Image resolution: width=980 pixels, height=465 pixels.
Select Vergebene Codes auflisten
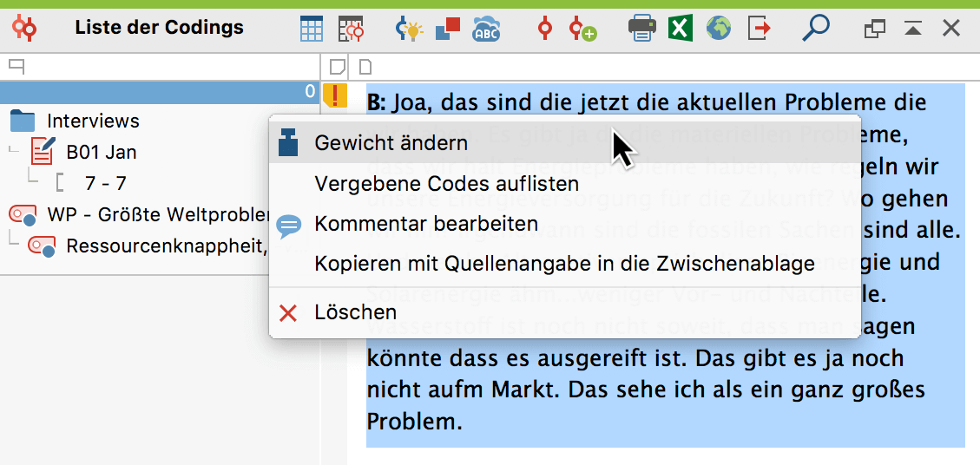coord(565,184)
